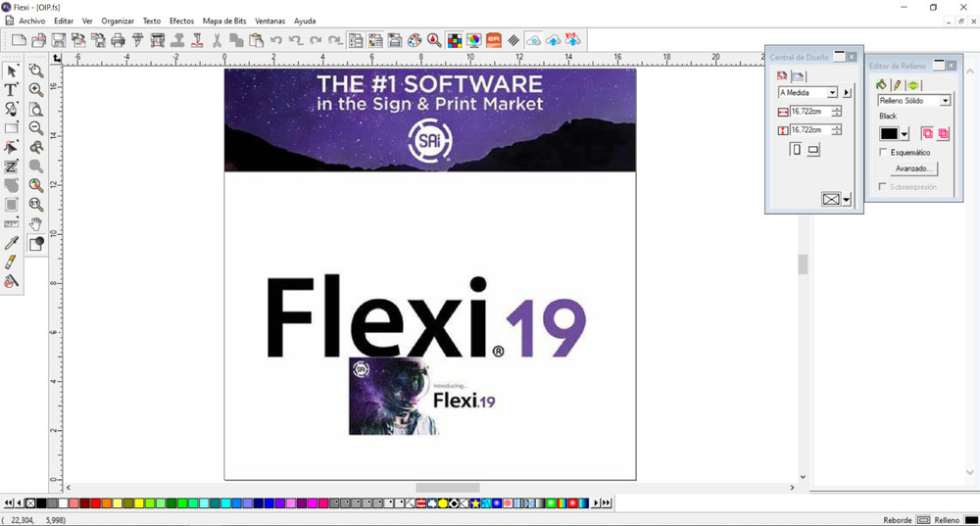Toggle second pink overlap fill button
The image size is (980, 526).
tap(943, 133)
